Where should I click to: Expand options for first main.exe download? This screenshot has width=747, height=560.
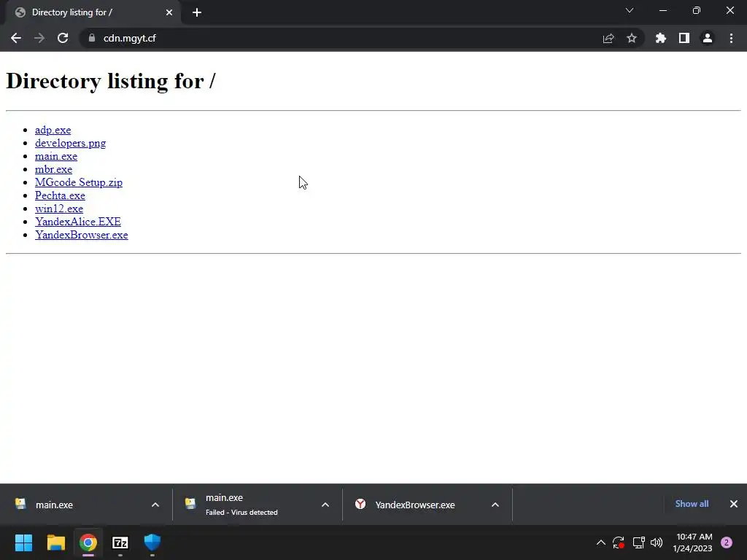point(155,505)
